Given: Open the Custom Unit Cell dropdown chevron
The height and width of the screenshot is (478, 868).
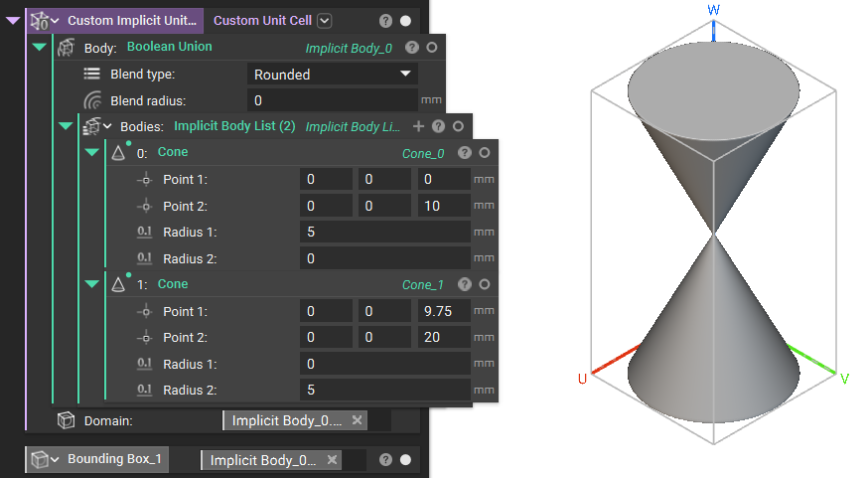Looking at the screenshot, I should click(x=325, y=21).
